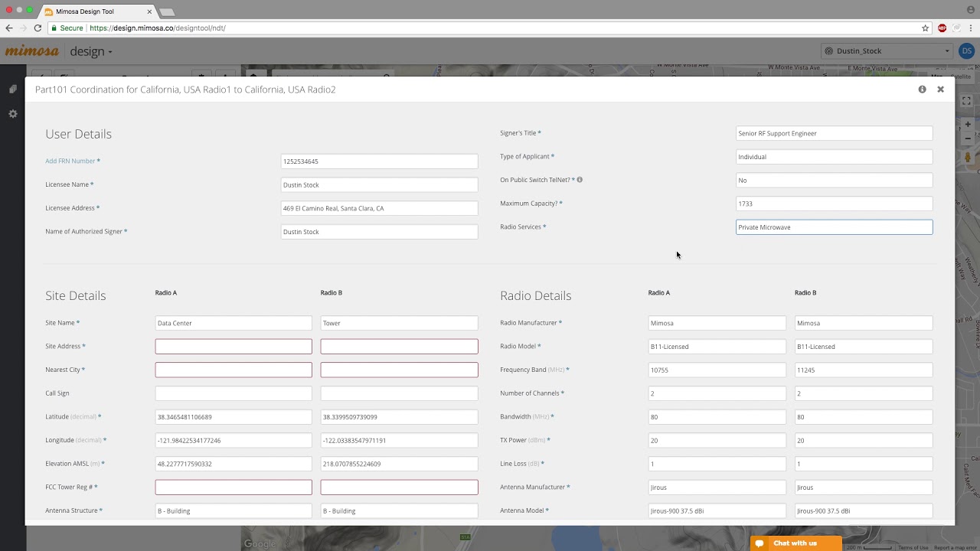Viewport: 980px width, 551px height.
Task: Click the Add FRN Number link
Action: pyautogui.click(x=70, y=161)
